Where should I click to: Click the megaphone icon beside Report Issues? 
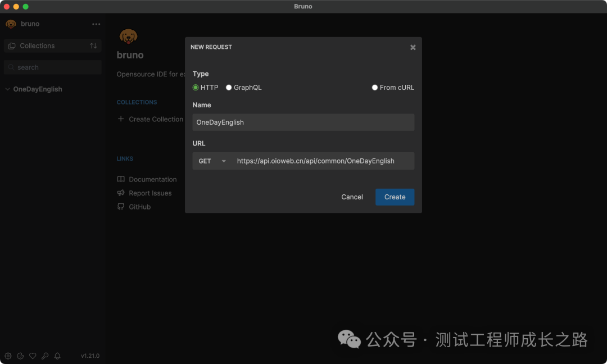click(x=121, y=193)
